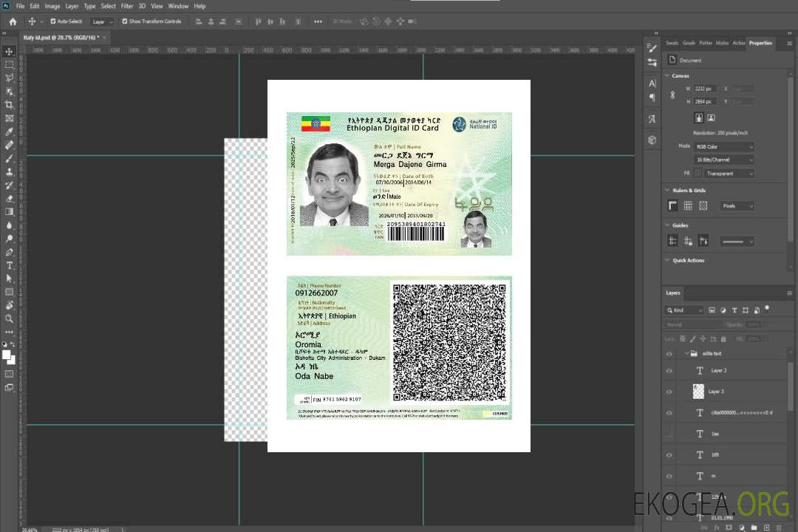Open the Layer menu
798x532 pixels.
click(72, 6)
